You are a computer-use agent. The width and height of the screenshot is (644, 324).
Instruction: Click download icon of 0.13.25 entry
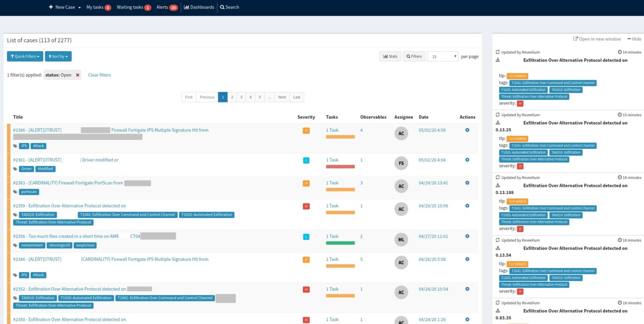(498, 123)
